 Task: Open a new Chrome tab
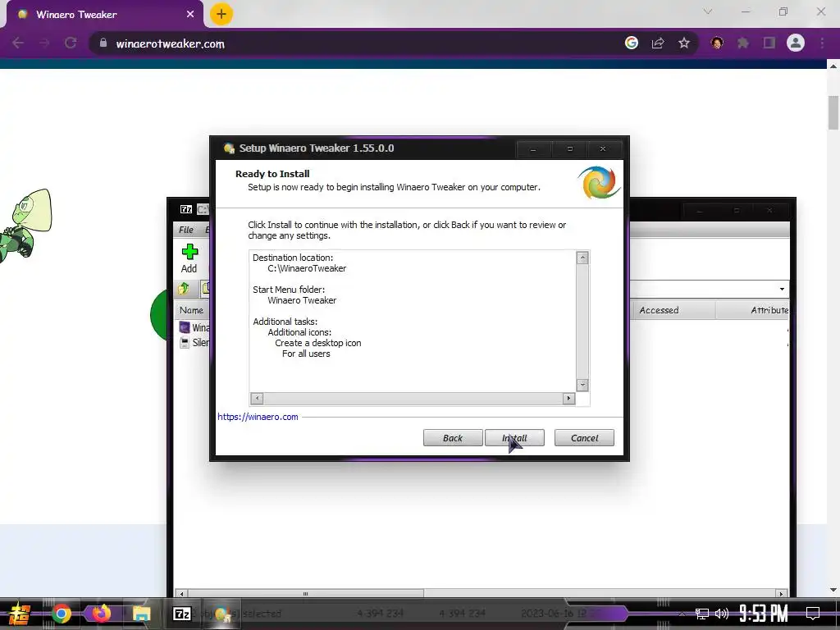[x=221, y=14]
